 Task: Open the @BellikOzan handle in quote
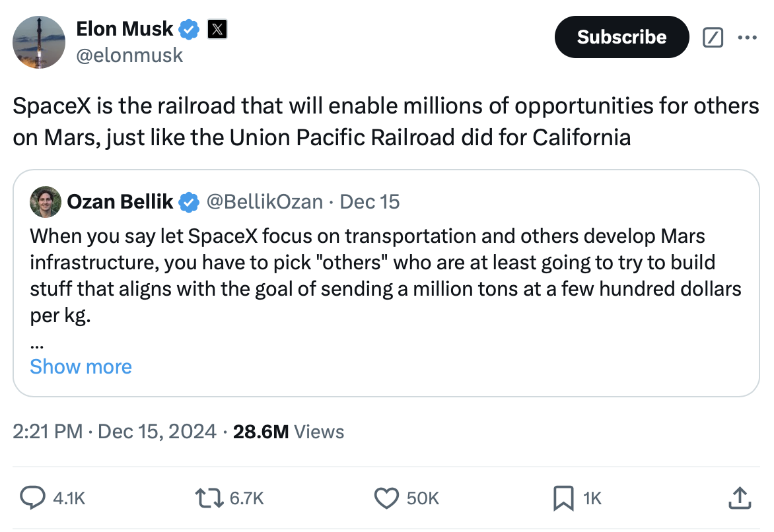click(265, 202)
